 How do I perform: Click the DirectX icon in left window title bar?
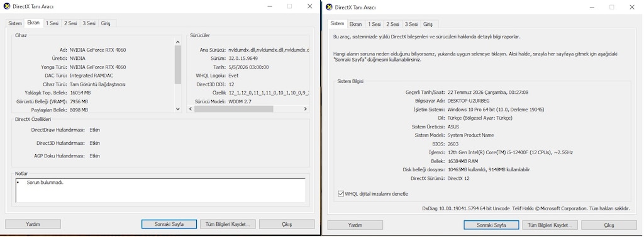coord(6,6)
